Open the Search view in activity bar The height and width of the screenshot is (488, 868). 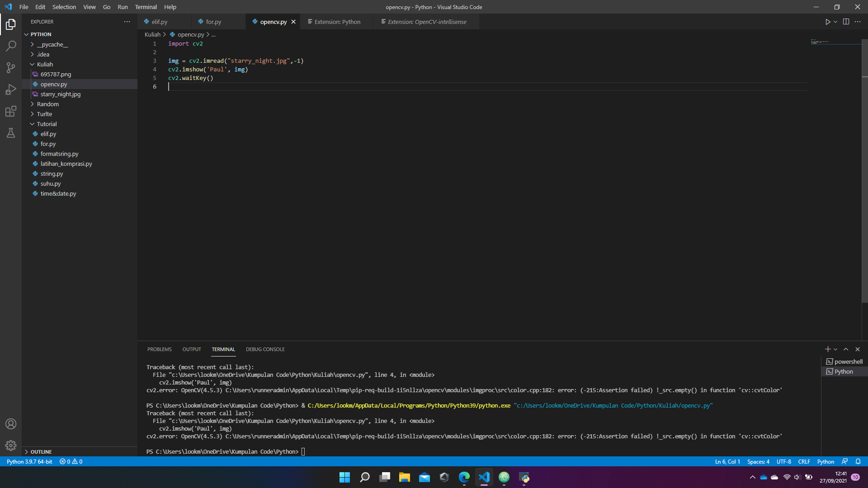11,46
